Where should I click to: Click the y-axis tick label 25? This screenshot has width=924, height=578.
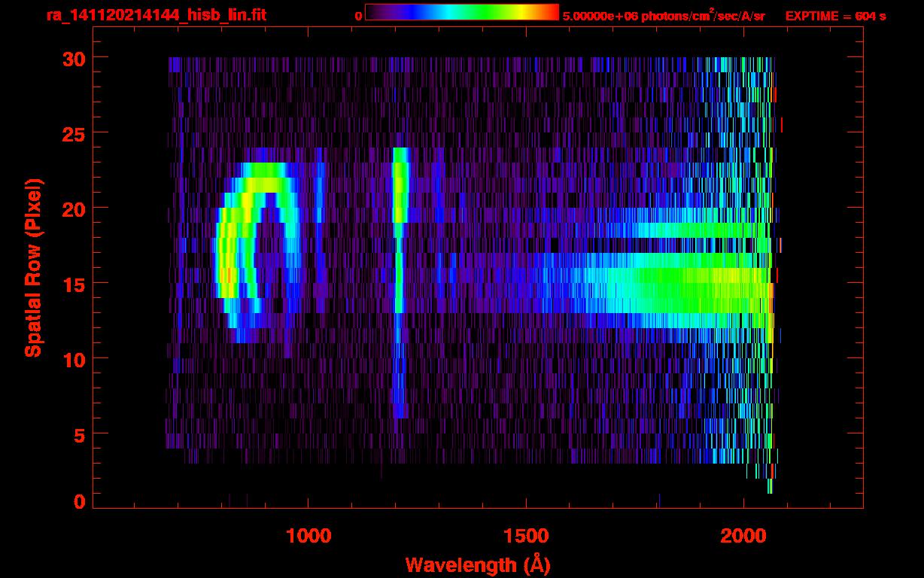(72, 133)
